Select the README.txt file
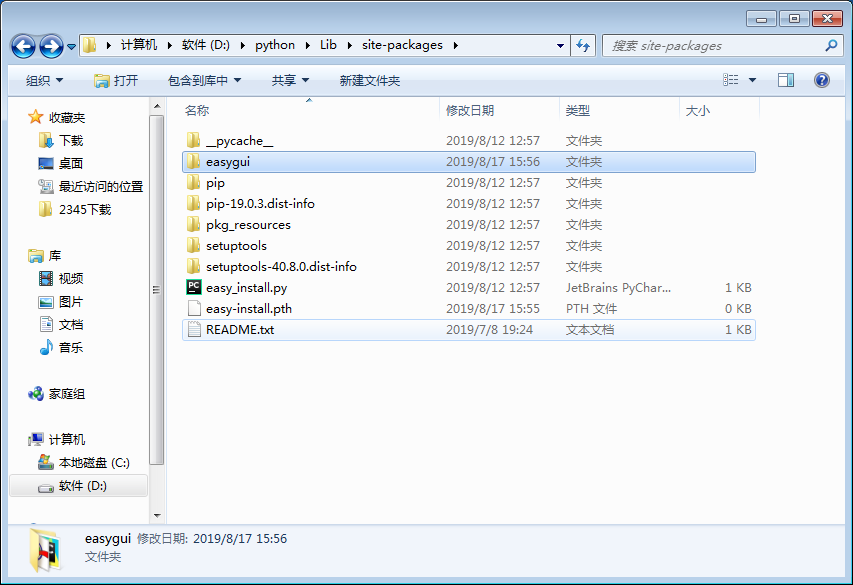Viewport: 853px width, 585px height. tap(239, 330)
